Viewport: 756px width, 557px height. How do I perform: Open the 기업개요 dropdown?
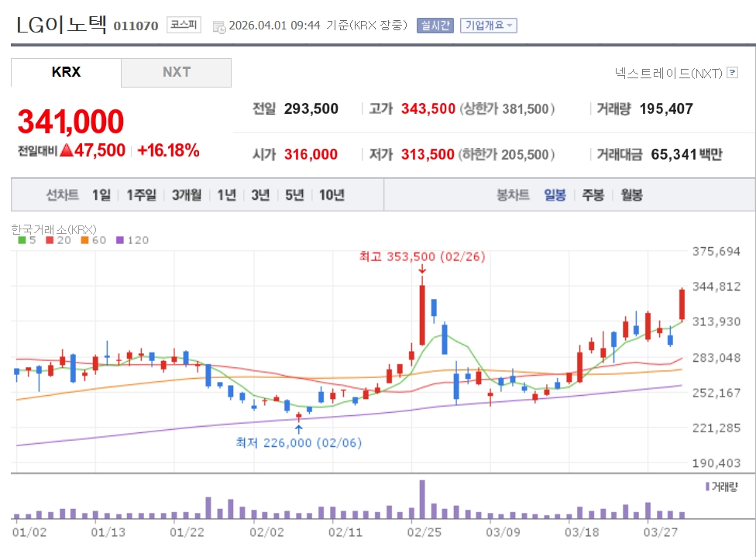pos(488,26)
